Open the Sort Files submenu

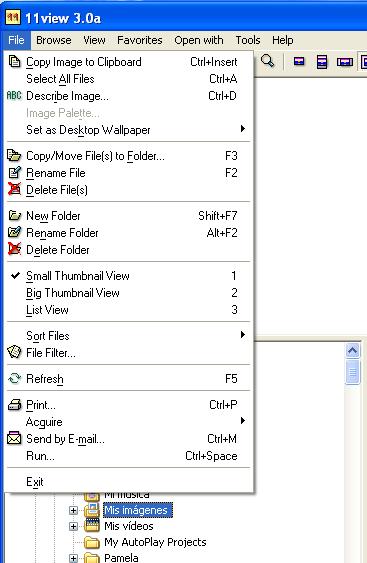(127, 336)
